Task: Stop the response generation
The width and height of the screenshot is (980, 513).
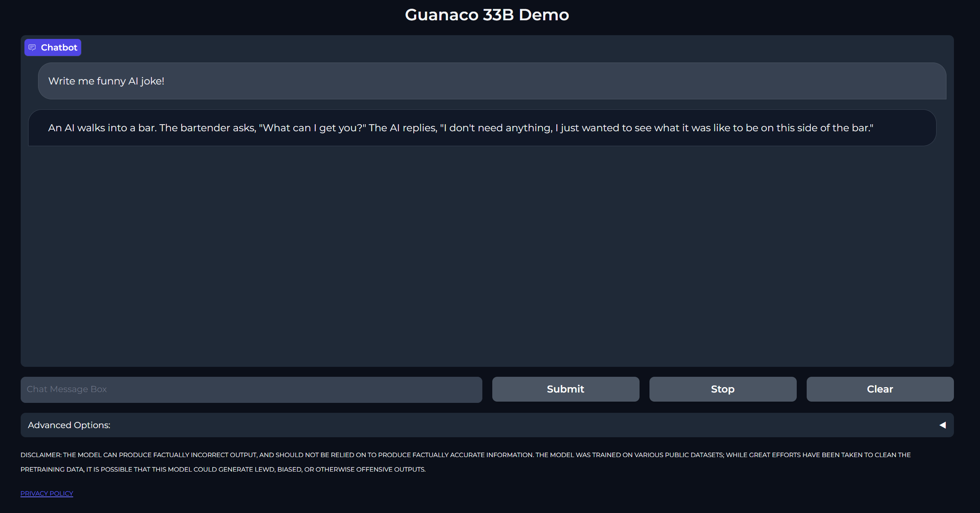Action: pos(723,389)
